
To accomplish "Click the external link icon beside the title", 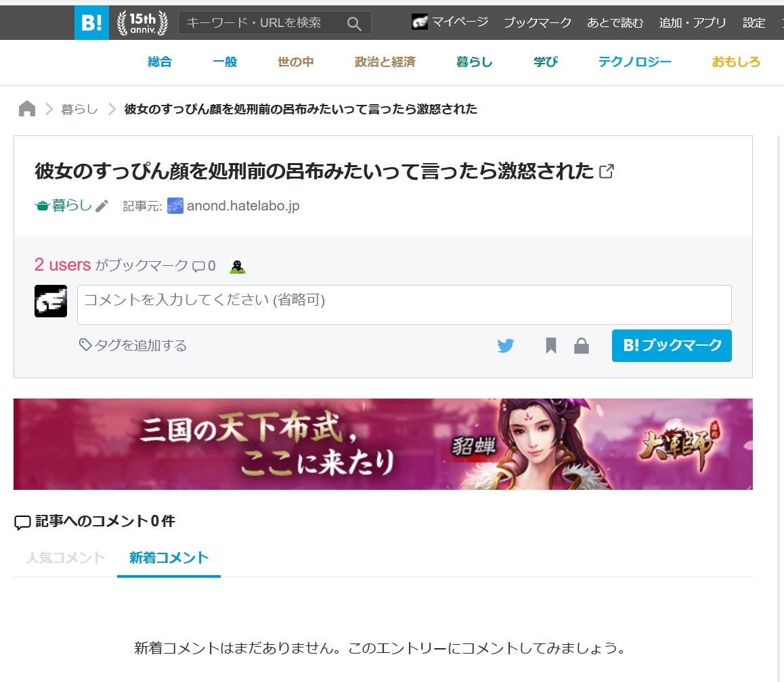I will click(607, 171).
